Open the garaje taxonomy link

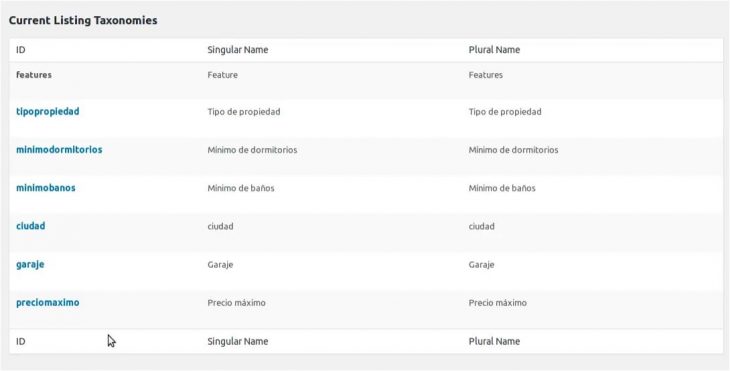(x=30, y=265)
